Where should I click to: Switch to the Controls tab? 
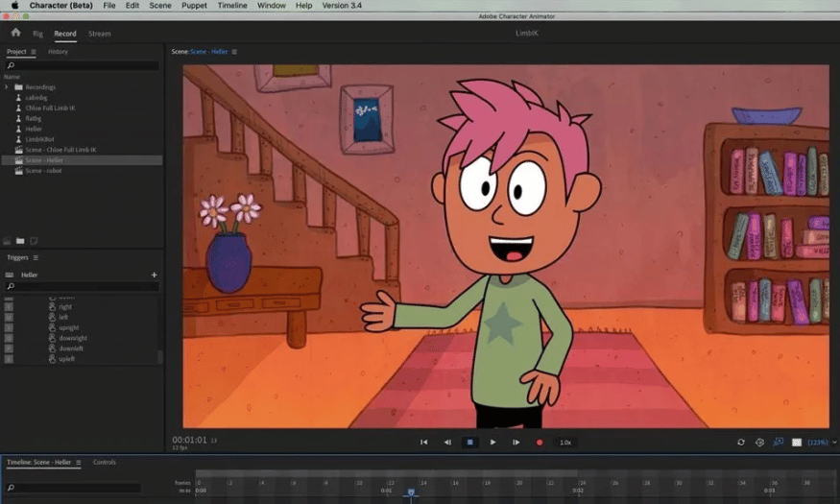(105, 462)
